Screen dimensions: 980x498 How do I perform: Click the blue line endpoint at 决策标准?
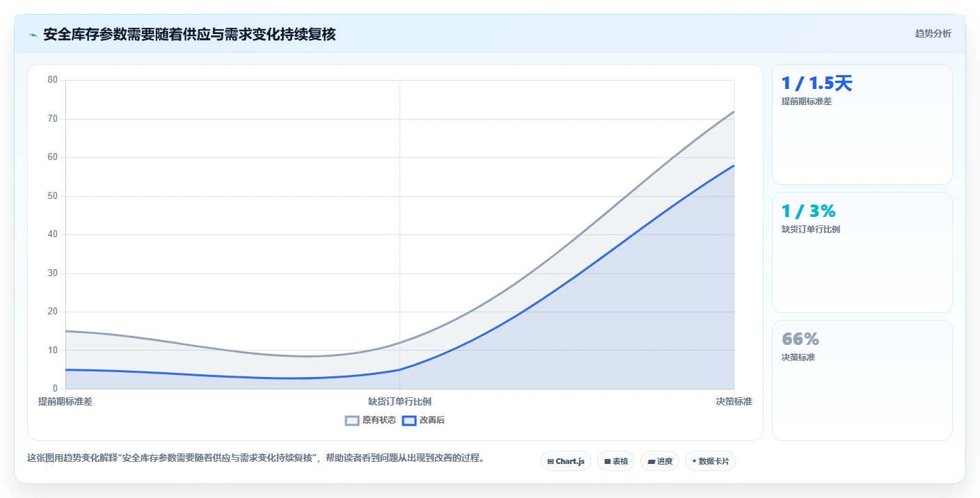coord(734,165)
